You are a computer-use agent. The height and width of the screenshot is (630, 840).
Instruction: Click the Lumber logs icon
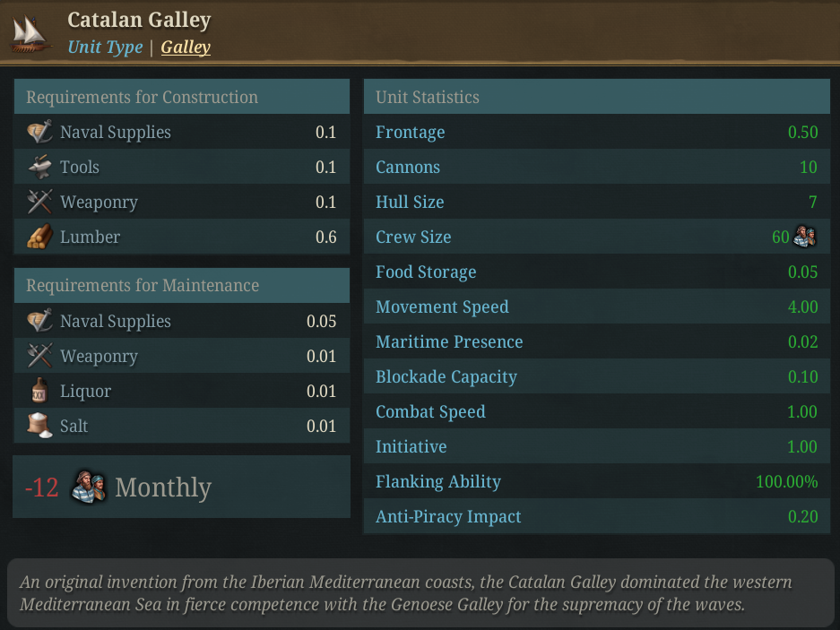click(39, 237)
